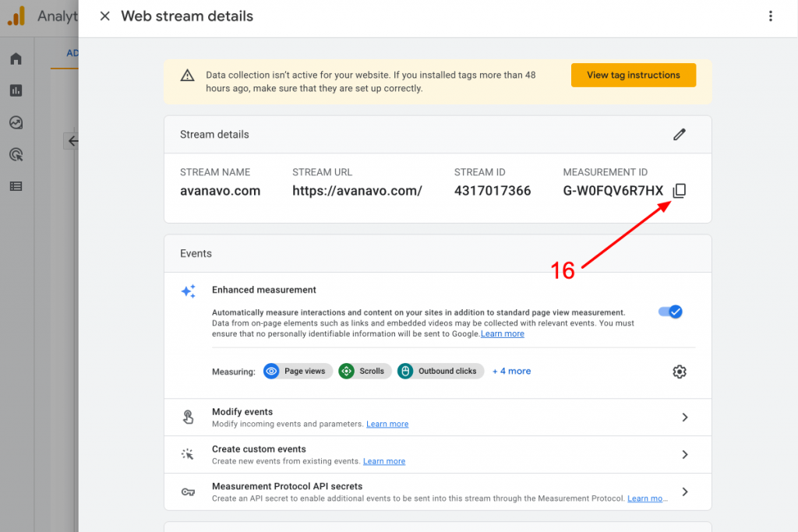Click the Outbound clicks chip
Screen dimensions: 798x532
click(441, 372)
